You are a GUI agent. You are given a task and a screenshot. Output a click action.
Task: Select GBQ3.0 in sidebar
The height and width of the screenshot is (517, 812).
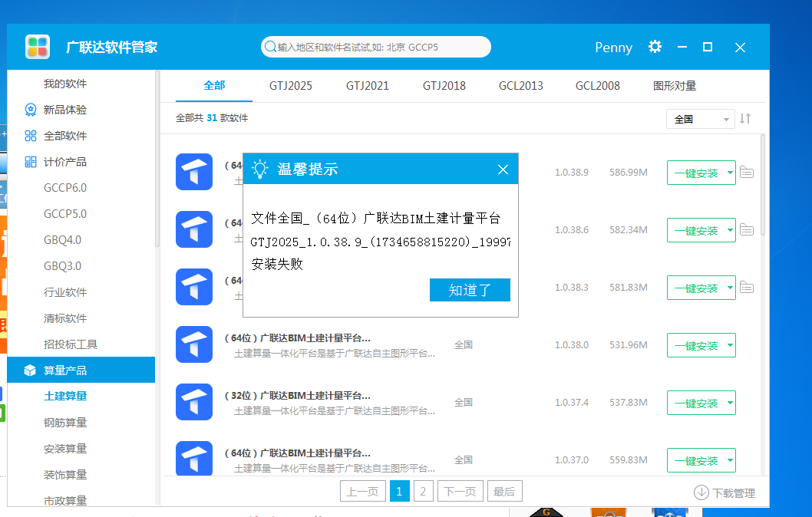pyautogui.click(x=62, y=266)
